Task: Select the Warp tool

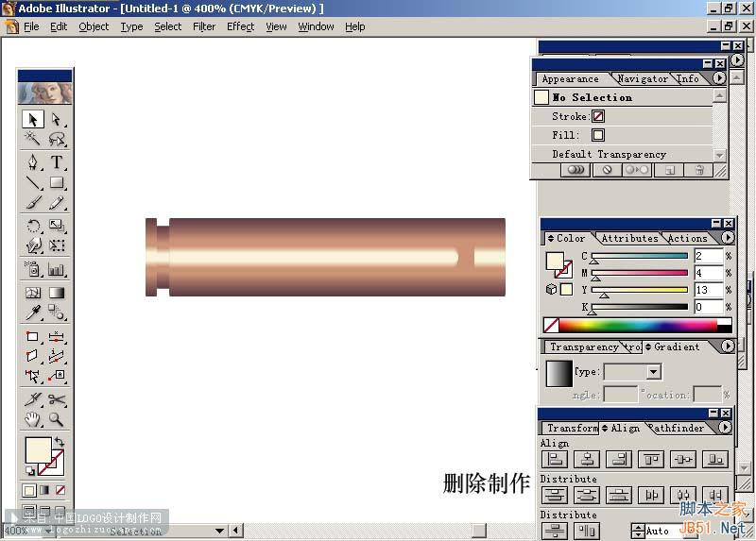Action: pos(33,245)
